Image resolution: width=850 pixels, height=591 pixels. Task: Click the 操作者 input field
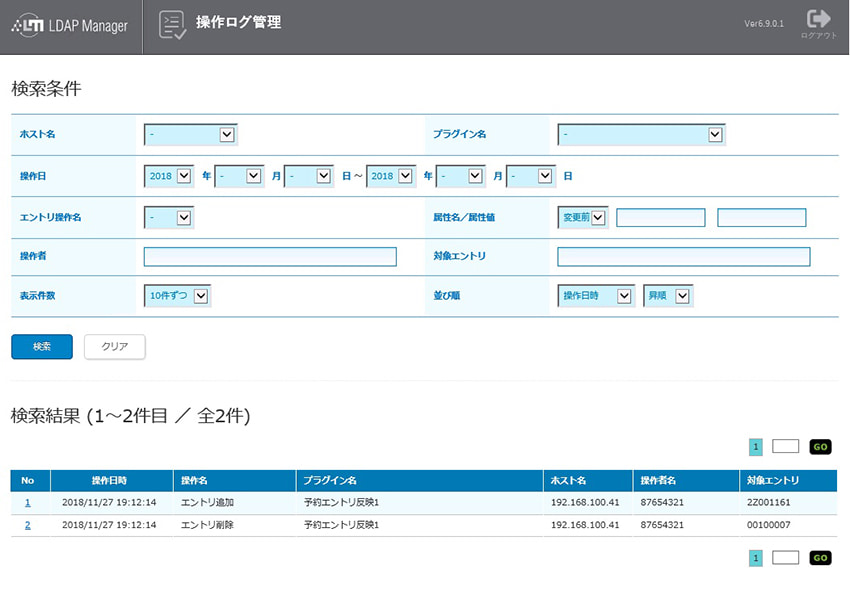tap(270, 257)
